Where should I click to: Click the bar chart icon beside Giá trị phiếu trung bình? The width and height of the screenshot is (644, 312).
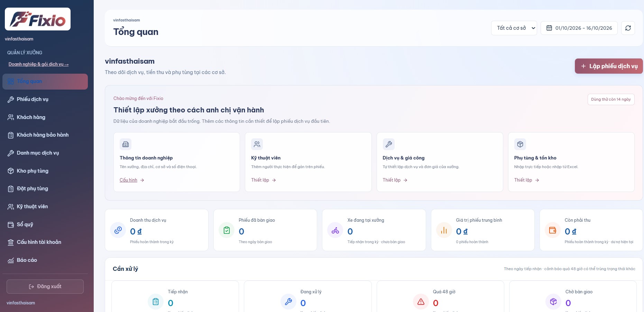tap(444, 230)
